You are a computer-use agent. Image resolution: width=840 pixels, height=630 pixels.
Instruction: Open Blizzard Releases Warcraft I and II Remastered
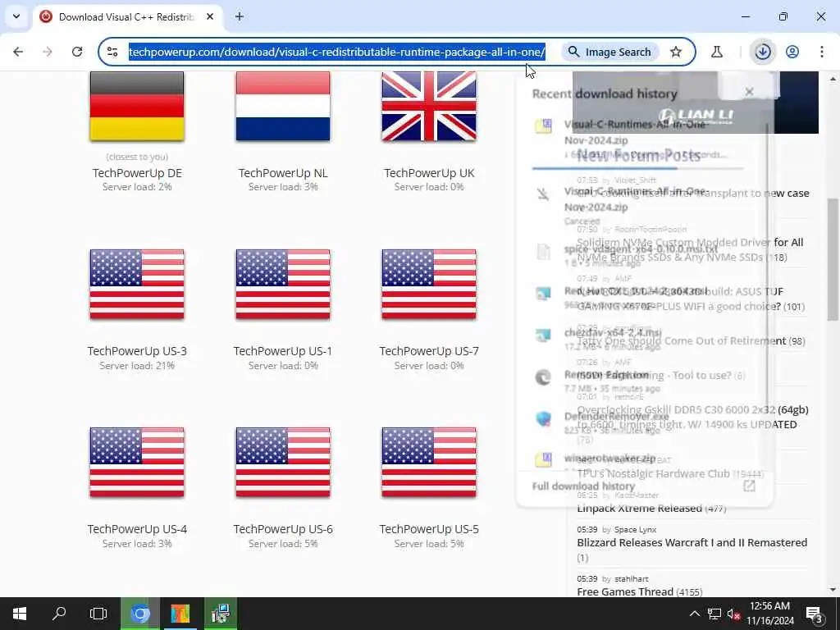pos(692,542)
